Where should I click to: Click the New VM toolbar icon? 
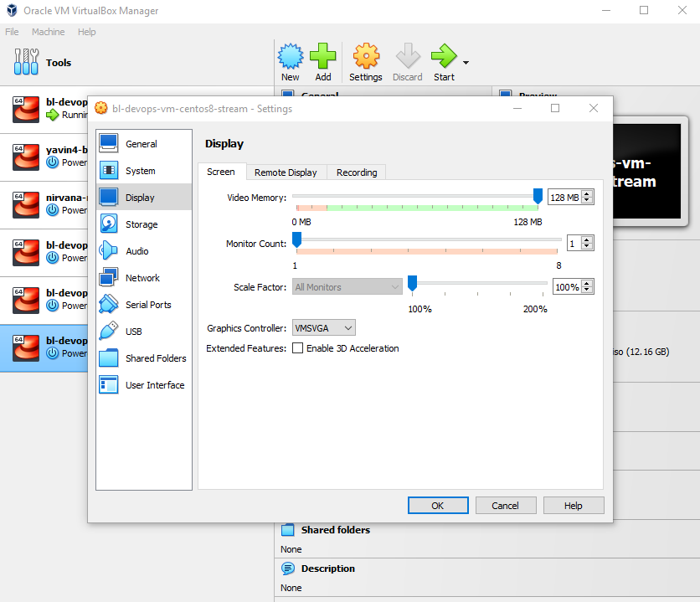pos(291,56)
